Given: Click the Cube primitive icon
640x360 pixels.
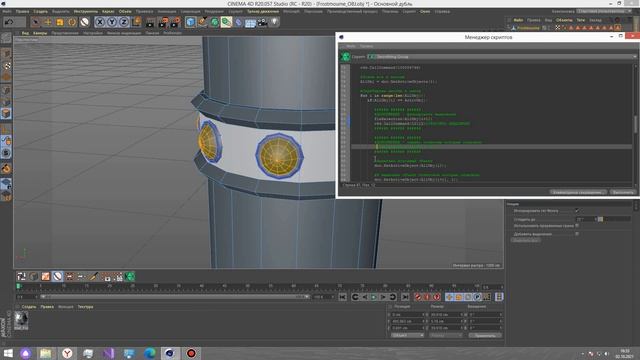Looking at the screenshot, I should coord(190,22).
